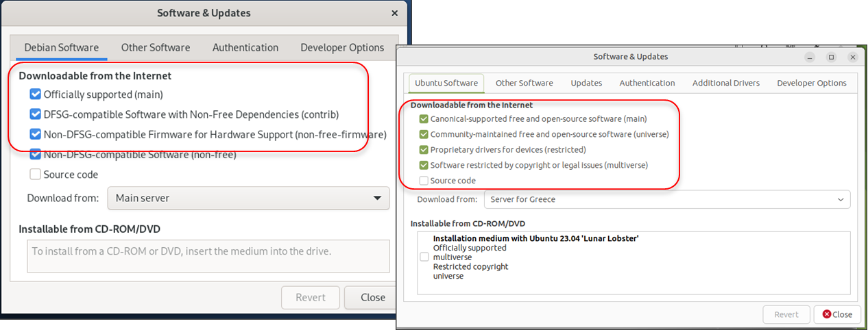Expand the Server for Greece dropdown

666,200
